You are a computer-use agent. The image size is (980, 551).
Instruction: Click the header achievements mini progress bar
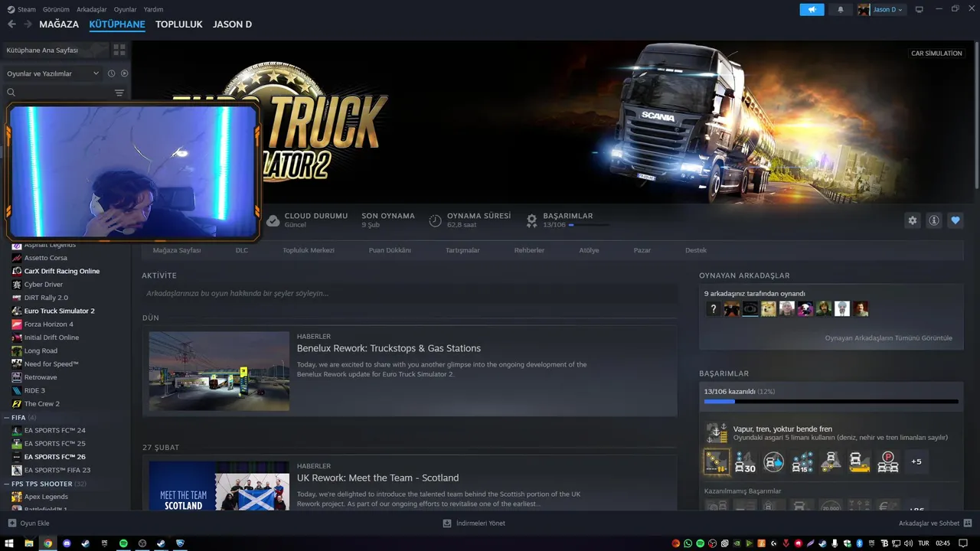[590, 225]
